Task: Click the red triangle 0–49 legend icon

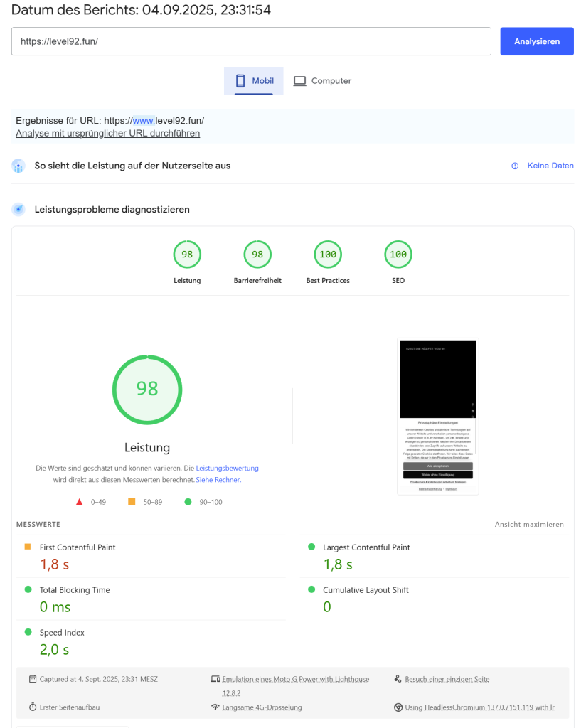Action: point(80,502)
